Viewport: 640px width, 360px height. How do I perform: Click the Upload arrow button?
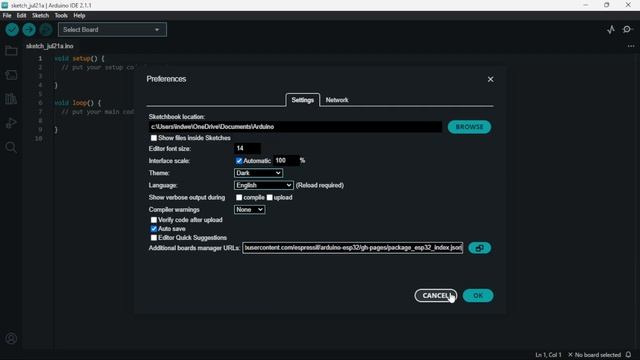pos(29,29)
